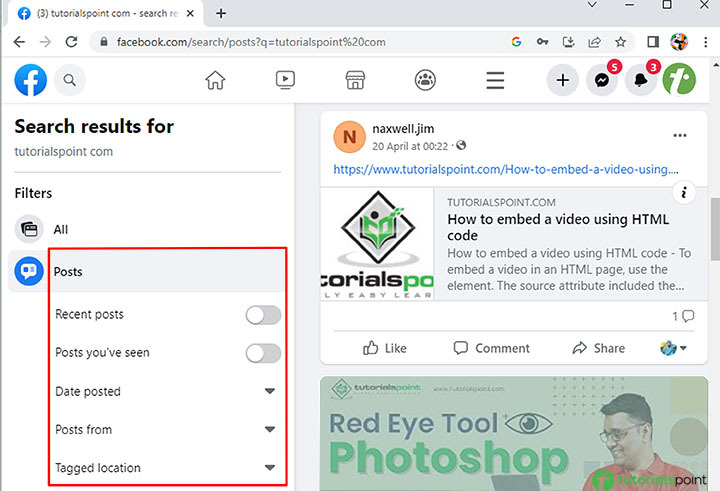Click the install app icon in address bar

(568, 42)
